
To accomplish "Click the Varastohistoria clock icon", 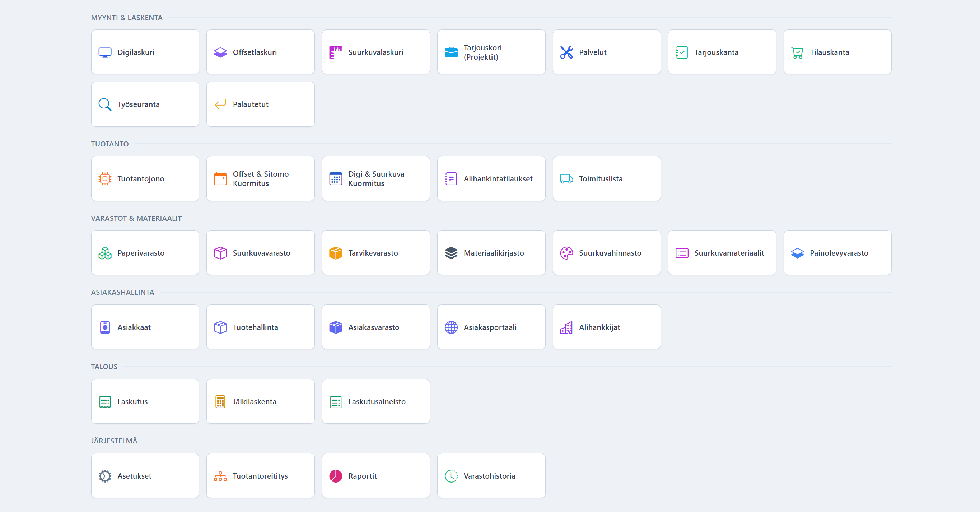I will click(451, 476).
